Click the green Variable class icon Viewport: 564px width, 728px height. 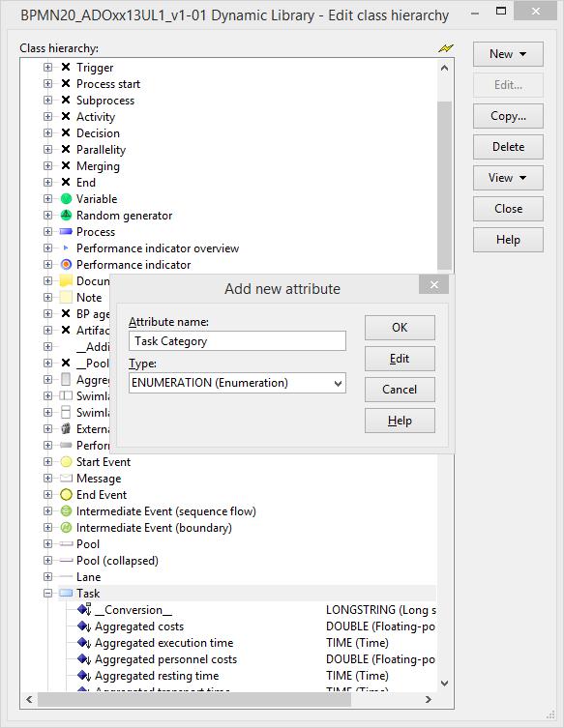[66, 199]
